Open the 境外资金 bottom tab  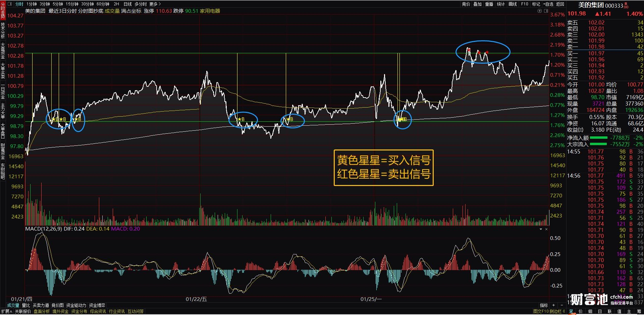[x=60, y=311]
